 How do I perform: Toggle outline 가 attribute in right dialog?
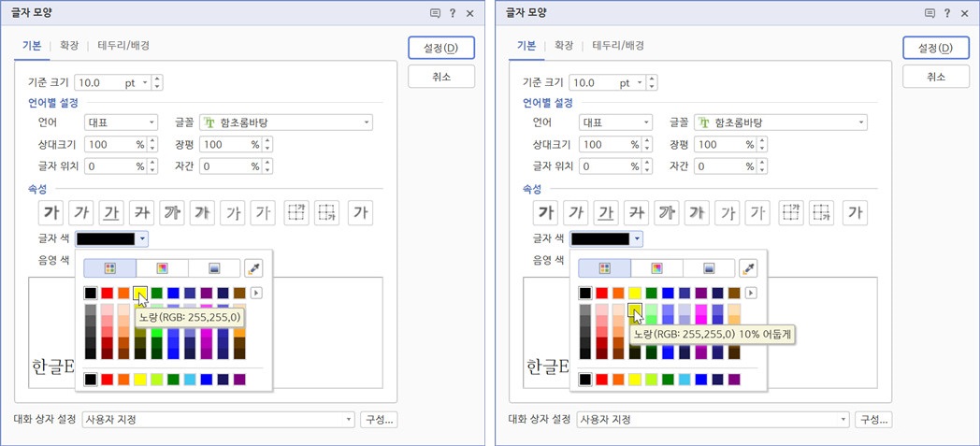666,213
